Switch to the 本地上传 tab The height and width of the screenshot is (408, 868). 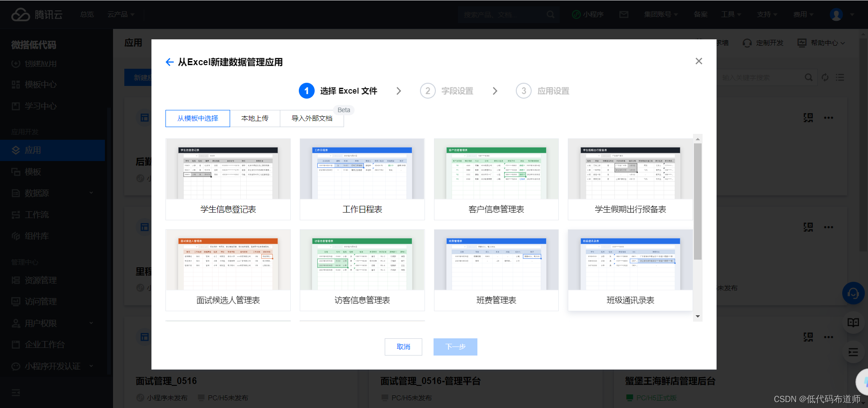coord(255,119)
